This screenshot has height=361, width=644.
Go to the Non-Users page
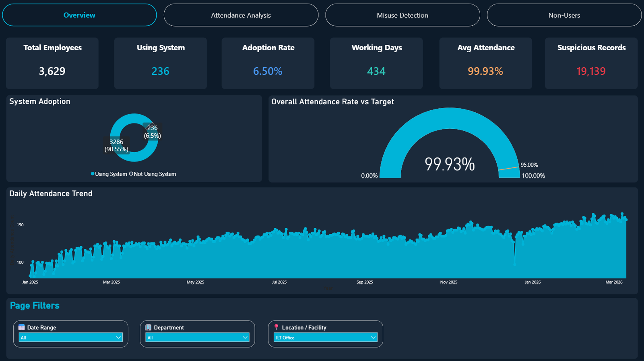[x=564, y=15]
